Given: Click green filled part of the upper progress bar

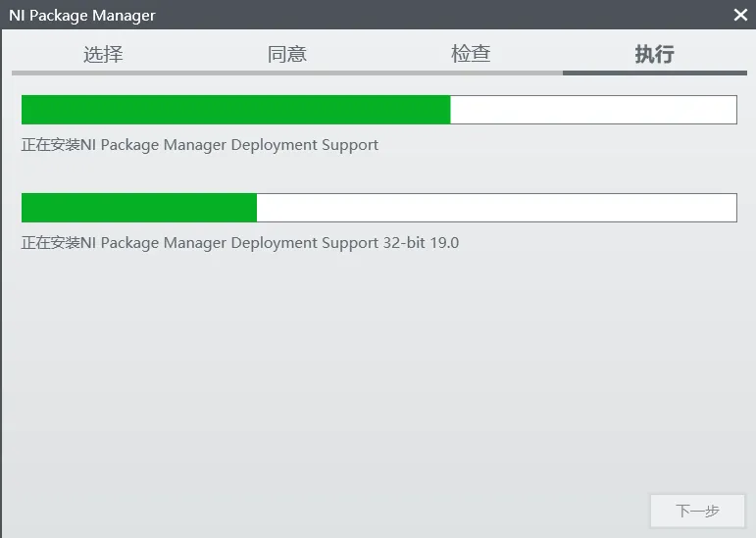Looking at the screenshot, I should pos(235,110).
